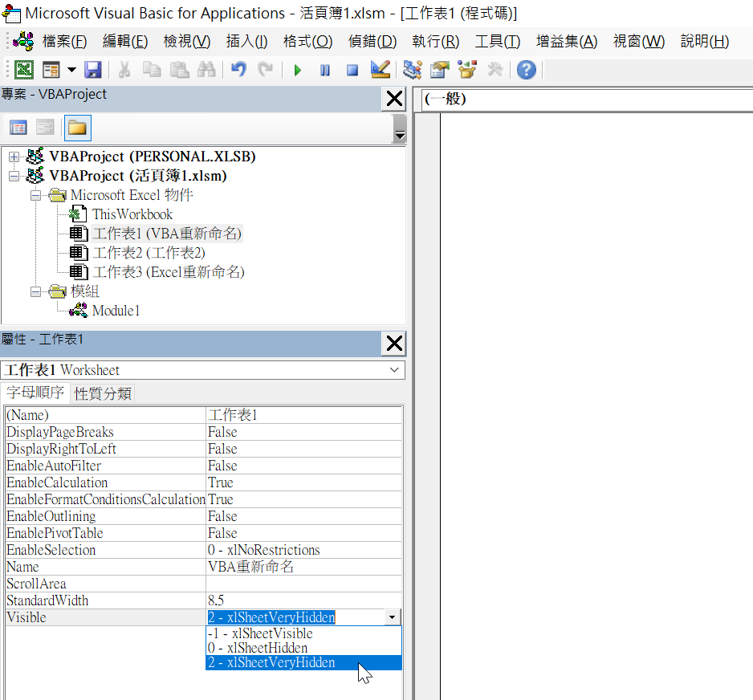This screenshot has width=753, height=700.
Task: Click the Cut scissors icon
Action: pos(124,70)
